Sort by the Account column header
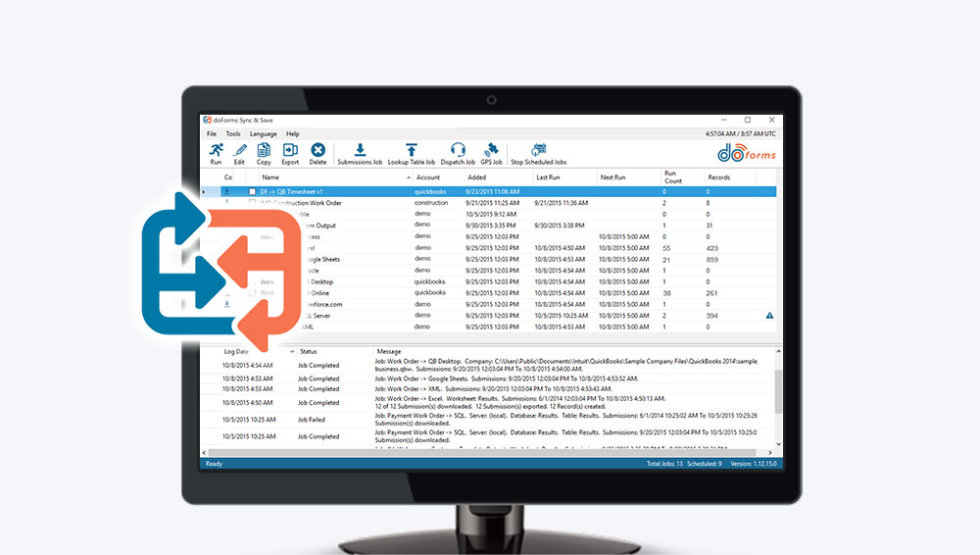This screenshot has width=980, height=555. click(428, 177)
